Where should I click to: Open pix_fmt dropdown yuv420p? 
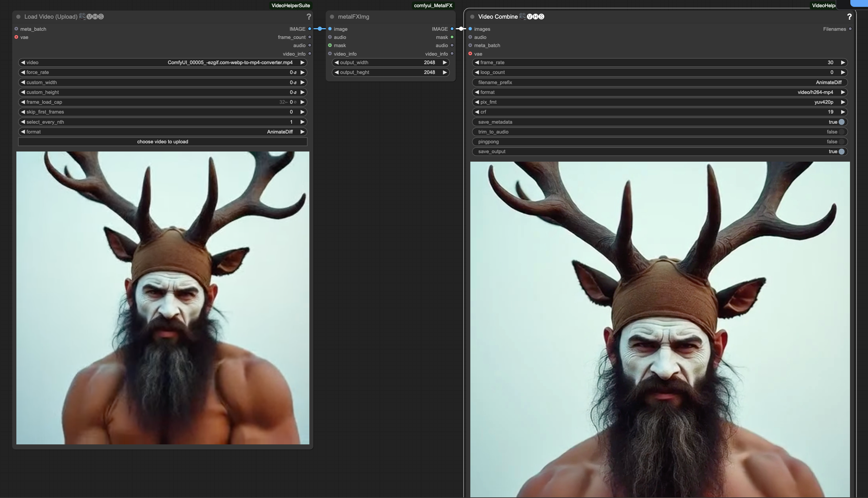(660, 102)
